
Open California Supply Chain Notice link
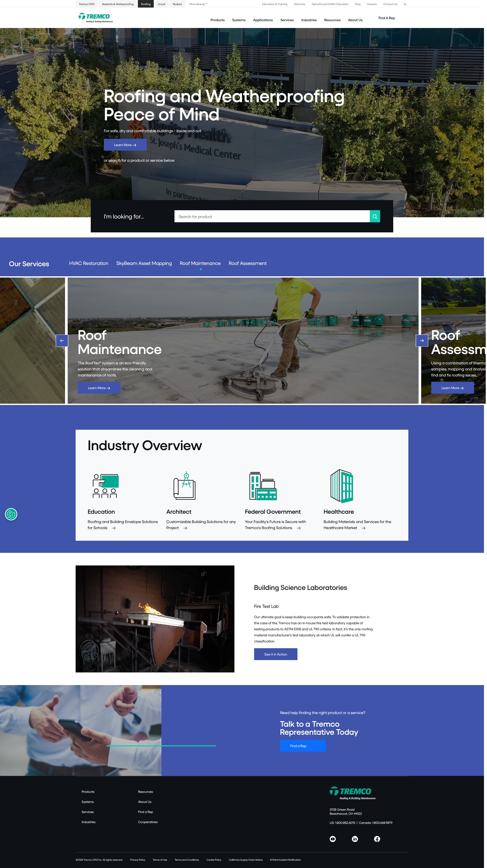pos(246,860)
